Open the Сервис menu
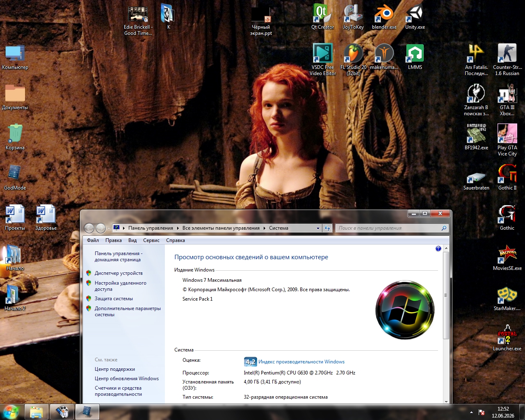 (151, 240)
